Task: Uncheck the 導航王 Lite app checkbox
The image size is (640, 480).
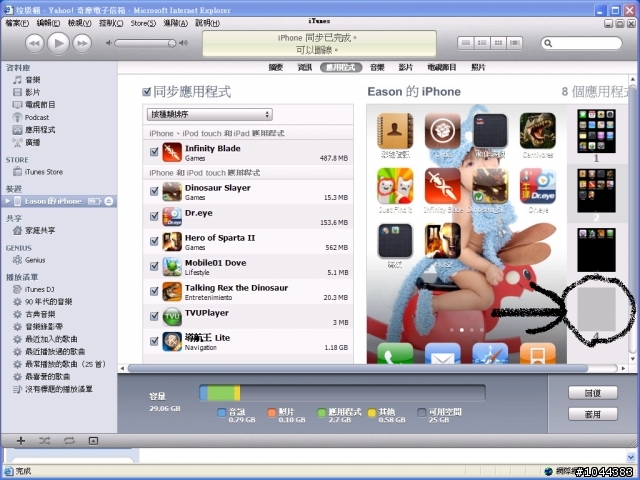Action: point(154,341)
